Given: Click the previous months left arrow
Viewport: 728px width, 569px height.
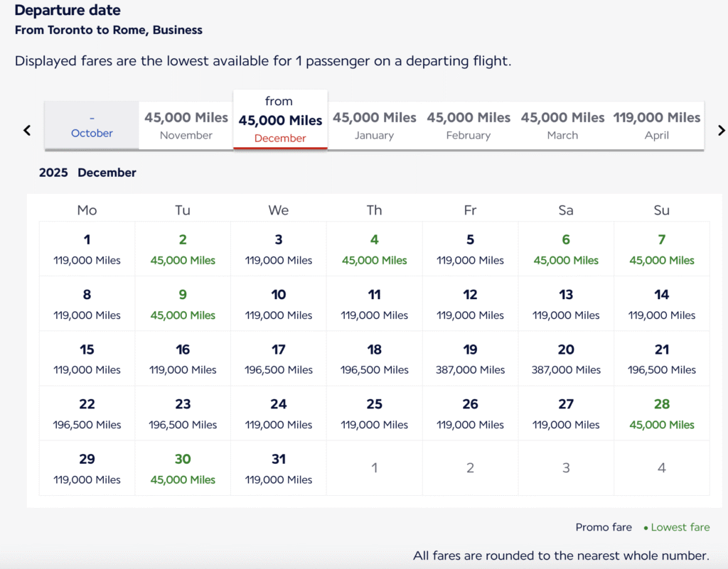Looking at the screenshot, I should [27, 130].
